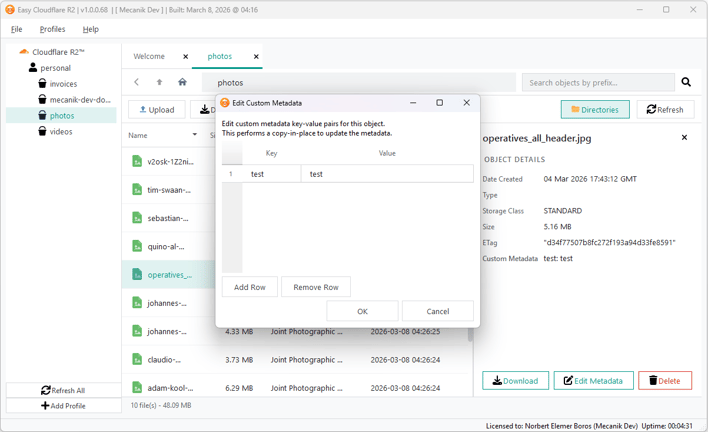The height and width of the screenshot is (432, 708).
Task: Open the mecanik-dev-do... bucket
Action: (x=80, y=100)
